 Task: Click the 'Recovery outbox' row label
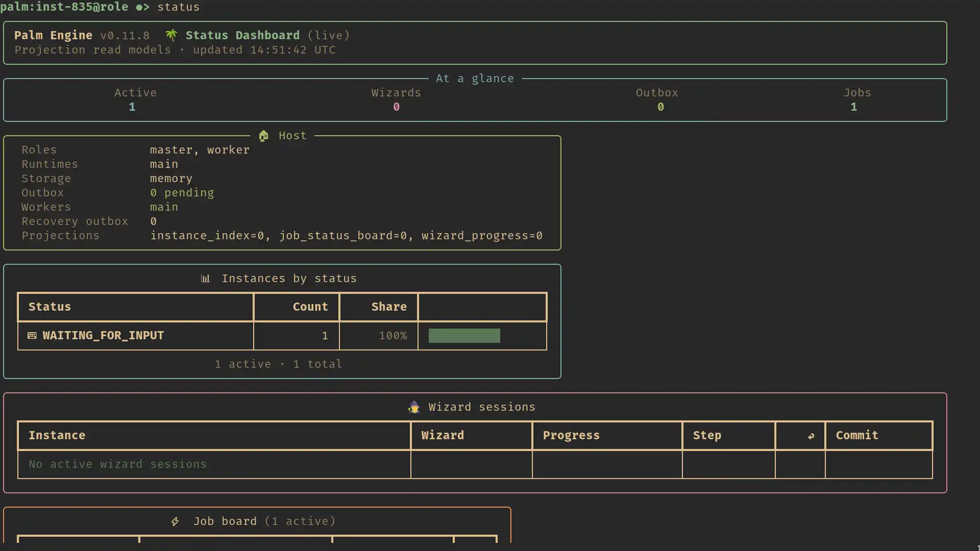click(x=75, y=221)
